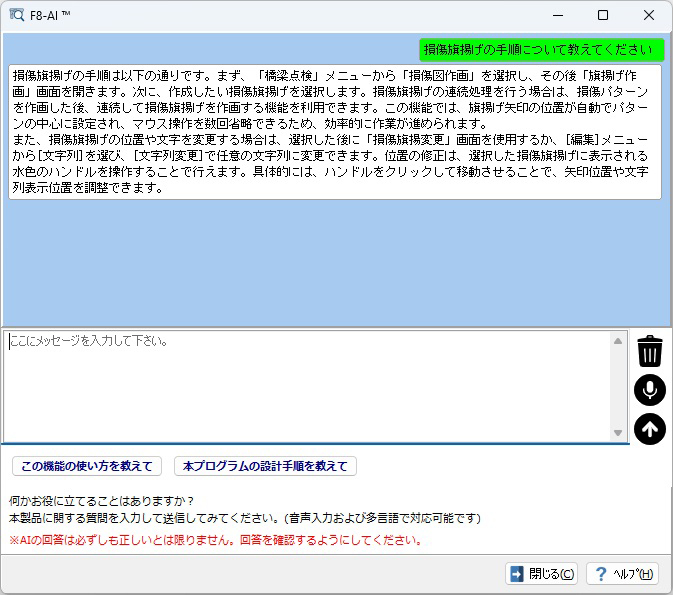
Task: Click the AI answer text starting 損傷旗揚げの手順は
Action: tap(335, 132)
